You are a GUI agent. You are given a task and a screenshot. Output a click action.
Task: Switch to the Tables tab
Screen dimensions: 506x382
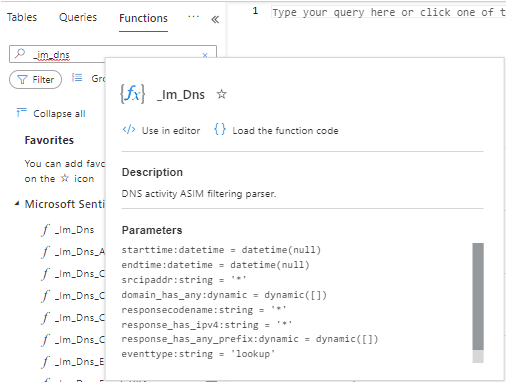pyautogui.click(x=22, y=17)
